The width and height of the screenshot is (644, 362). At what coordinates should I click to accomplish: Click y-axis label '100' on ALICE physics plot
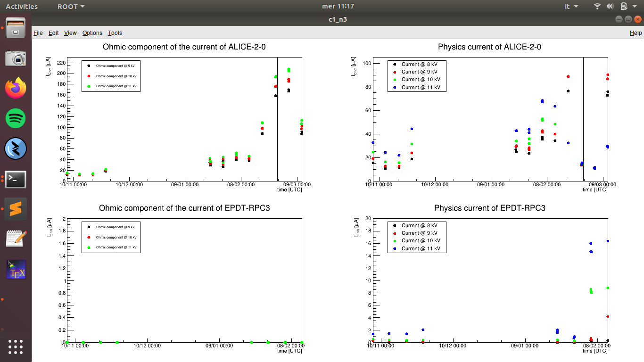[367, 64]
